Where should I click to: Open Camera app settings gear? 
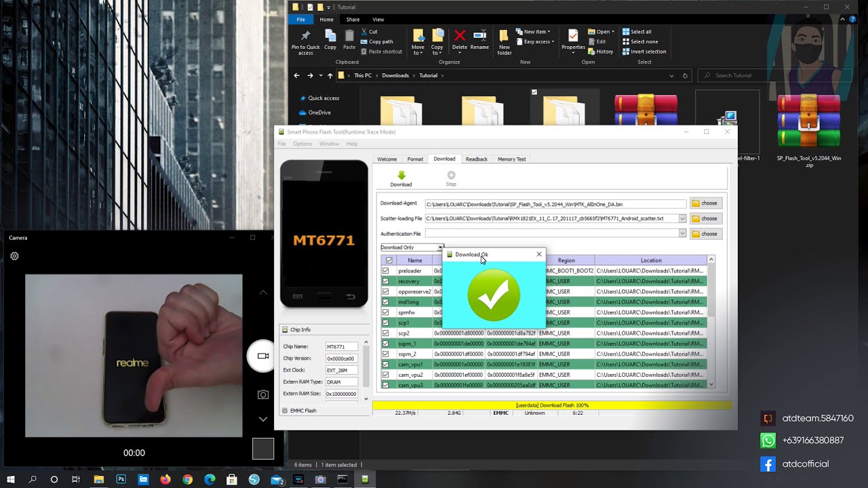[14, 256]
